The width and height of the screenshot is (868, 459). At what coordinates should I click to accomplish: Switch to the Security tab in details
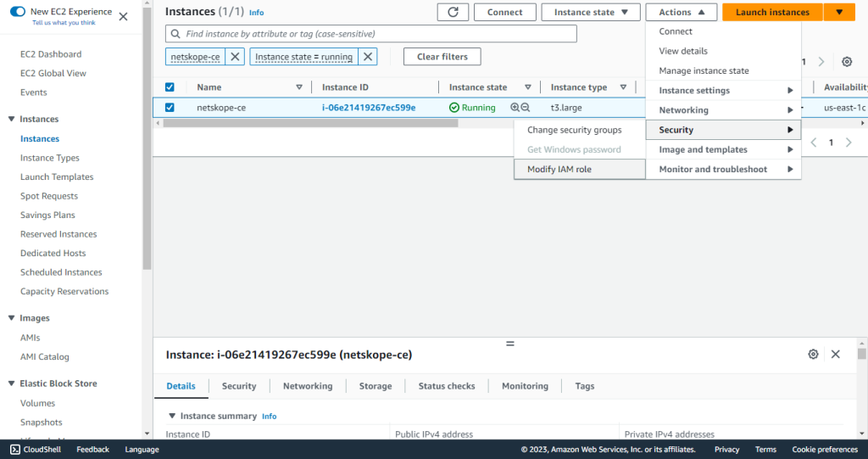tap(239, 386)
